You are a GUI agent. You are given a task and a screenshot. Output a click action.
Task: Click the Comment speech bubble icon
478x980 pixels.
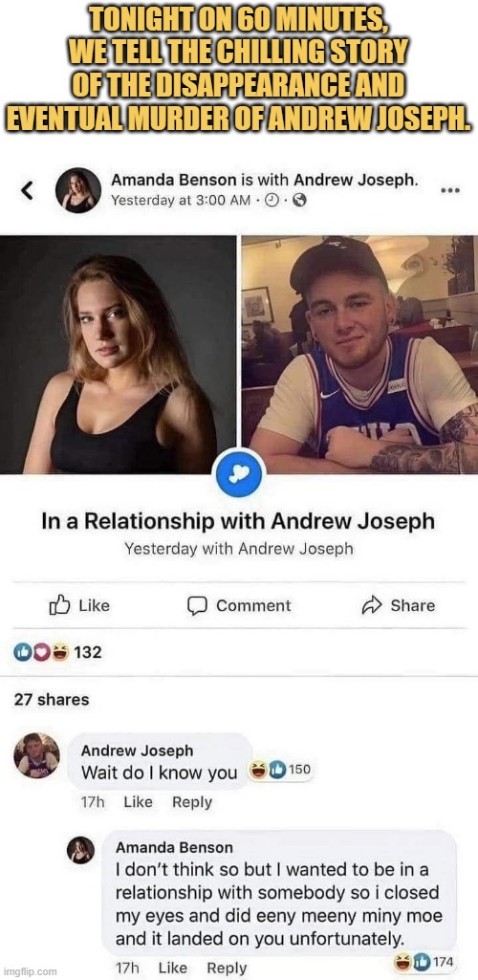197,605
